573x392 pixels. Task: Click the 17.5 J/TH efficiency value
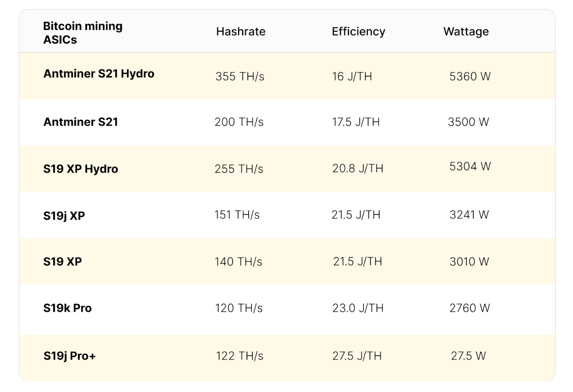pyautogui.click(x=355, y=122)
